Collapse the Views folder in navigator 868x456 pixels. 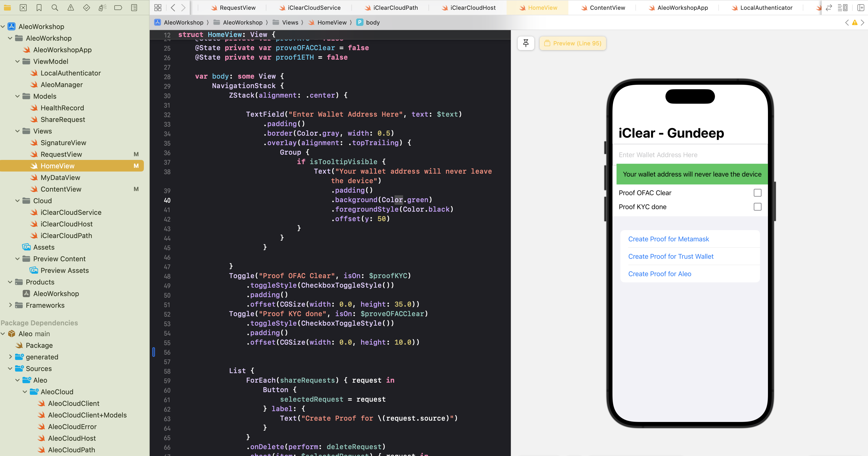(17, 131)
